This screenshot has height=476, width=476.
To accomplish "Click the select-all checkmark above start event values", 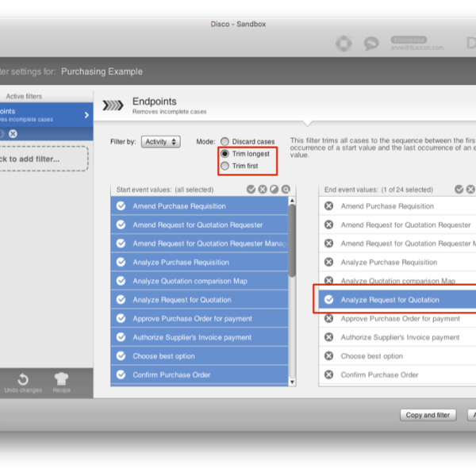I will click(x=251, y=190).
